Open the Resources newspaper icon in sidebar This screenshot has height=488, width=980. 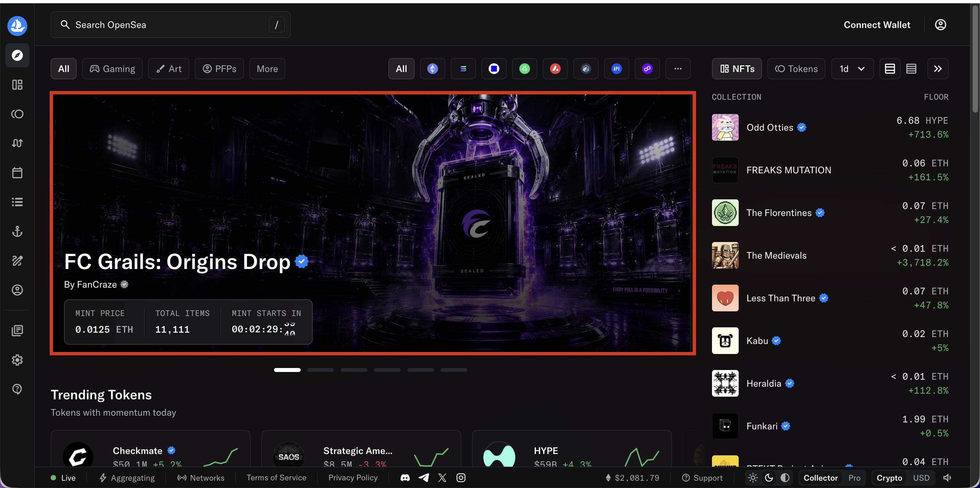tap(17, 330)
